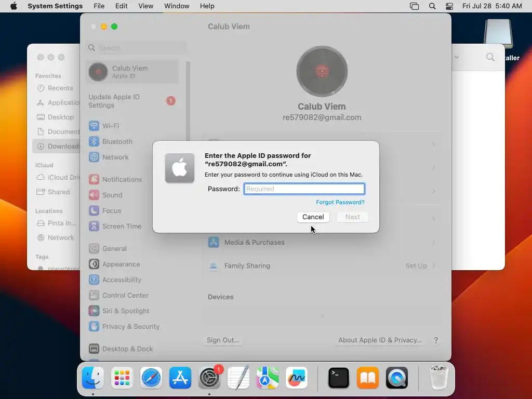532x399 pixels.
Task: Click the Sign Out... button
Action: point(223,340)
